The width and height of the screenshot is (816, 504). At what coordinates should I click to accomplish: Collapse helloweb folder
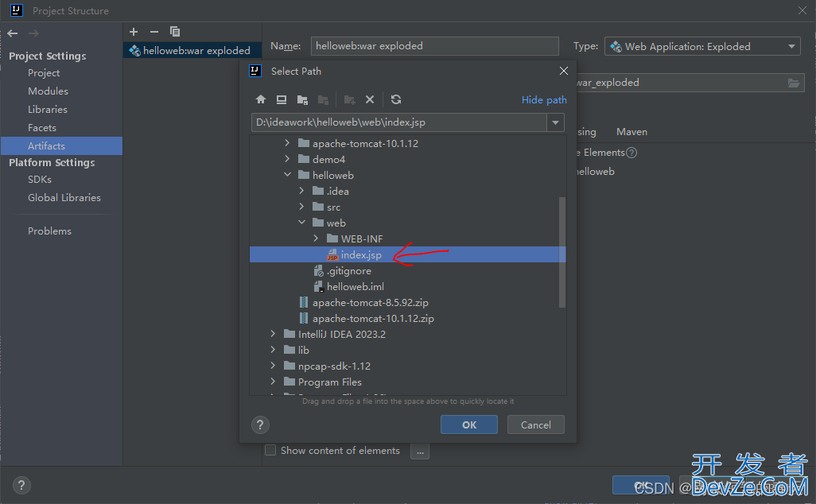coord(287,175)
